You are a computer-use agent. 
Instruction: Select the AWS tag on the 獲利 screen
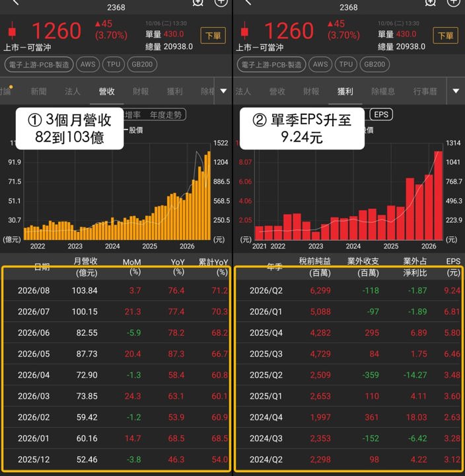[320, 64]
